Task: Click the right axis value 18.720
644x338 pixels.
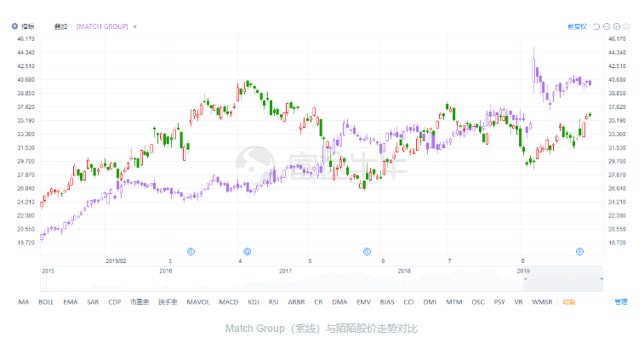Action: [x=617, y=243]
